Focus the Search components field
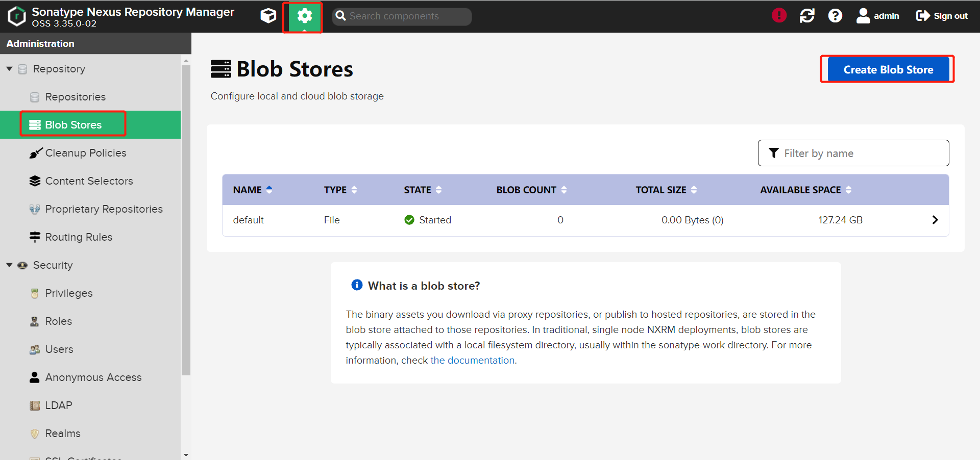980x460 pixels. coord(402,16)
